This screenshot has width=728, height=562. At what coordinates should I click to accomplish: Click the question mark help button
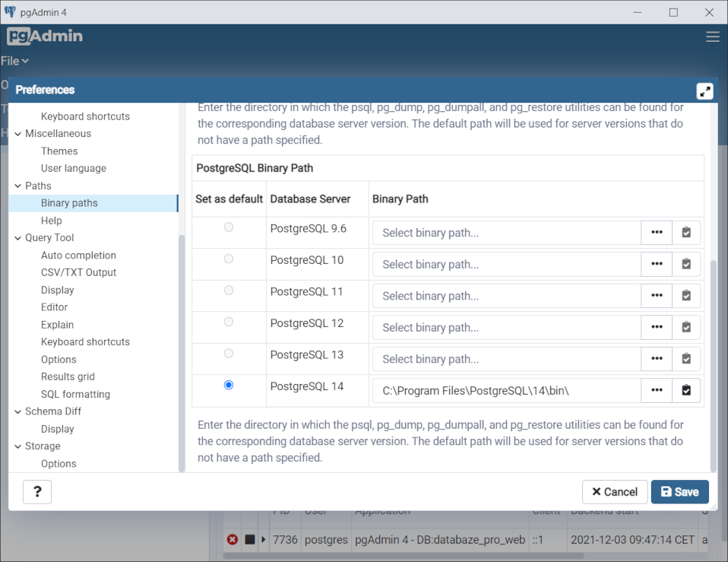click(37, 492)
